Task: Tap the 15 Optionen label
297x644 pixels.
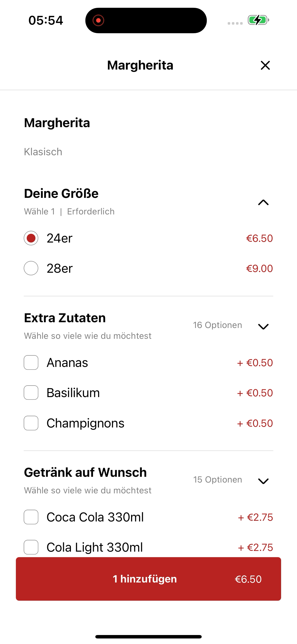Action: click(218, 480)
